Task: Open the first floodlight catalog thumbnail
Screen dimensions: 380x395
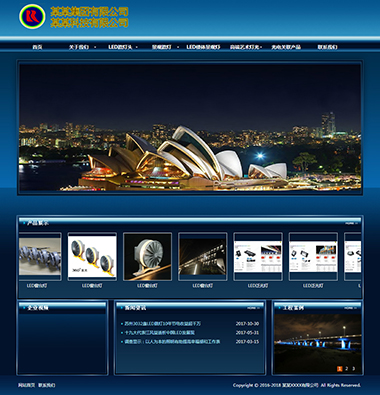Action: [258, 256]
